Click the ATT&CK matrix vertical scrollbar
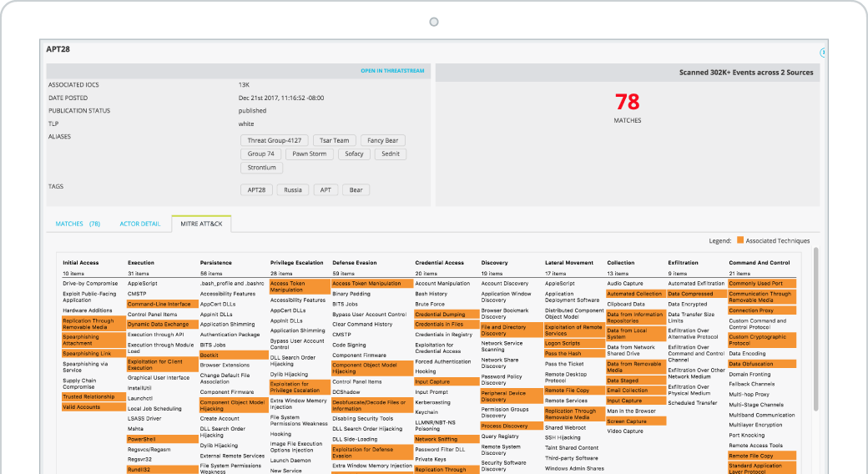 [x=815, y=330]
